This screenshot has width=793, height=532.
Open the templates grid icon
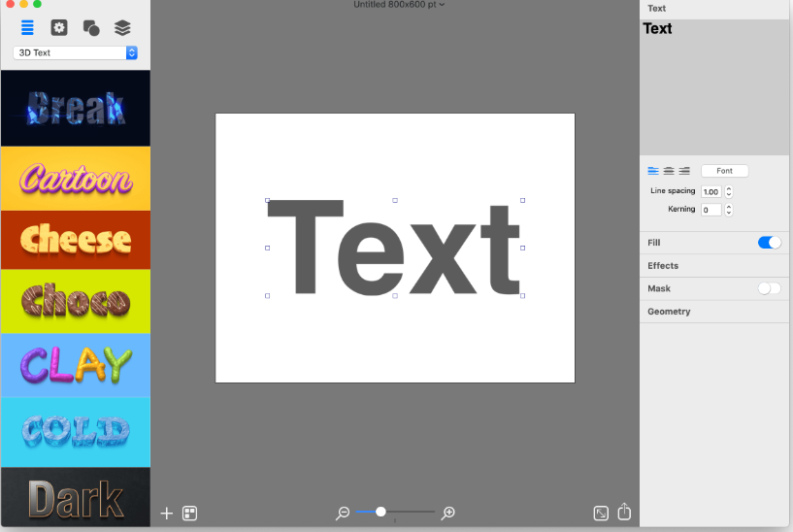pos(189,514)
